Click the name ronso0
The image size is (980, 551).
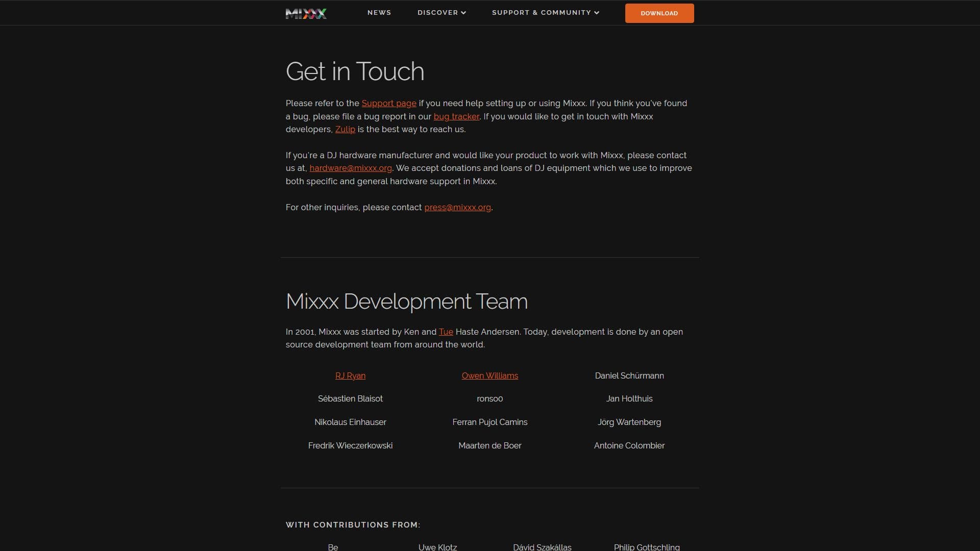(x=490, y=399)
